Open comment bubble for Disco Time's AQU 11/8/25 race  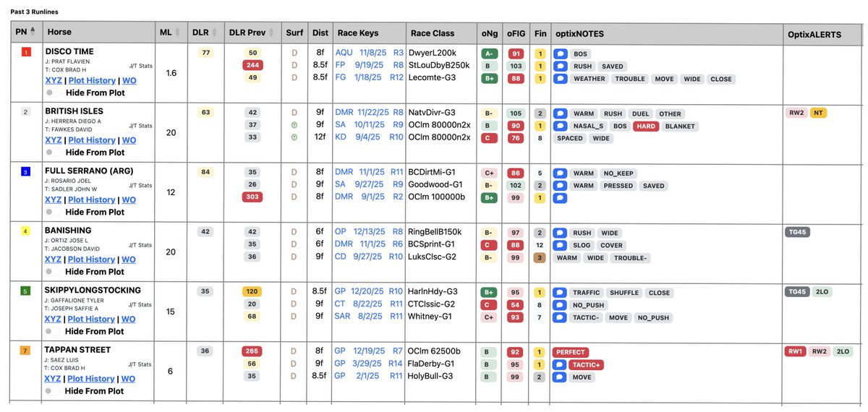click(560, 53)
